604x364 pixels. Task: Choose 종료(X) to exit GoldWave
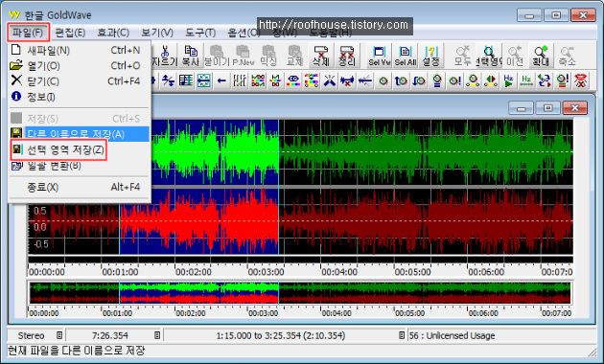click(79, 187)
